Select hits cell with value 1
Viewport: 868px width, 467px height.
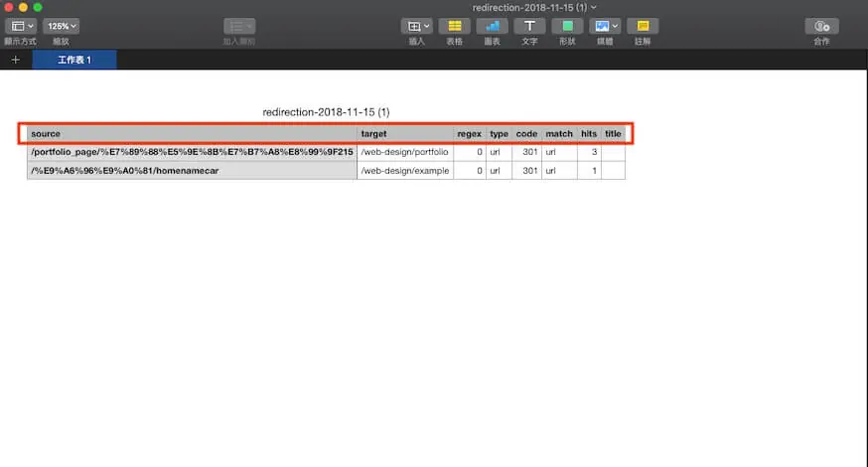(x=589, y=171)
